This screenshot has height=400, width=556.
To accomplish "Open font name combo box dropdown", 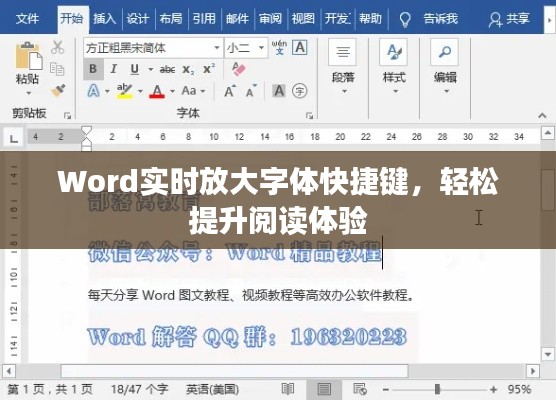I will 217,48.
